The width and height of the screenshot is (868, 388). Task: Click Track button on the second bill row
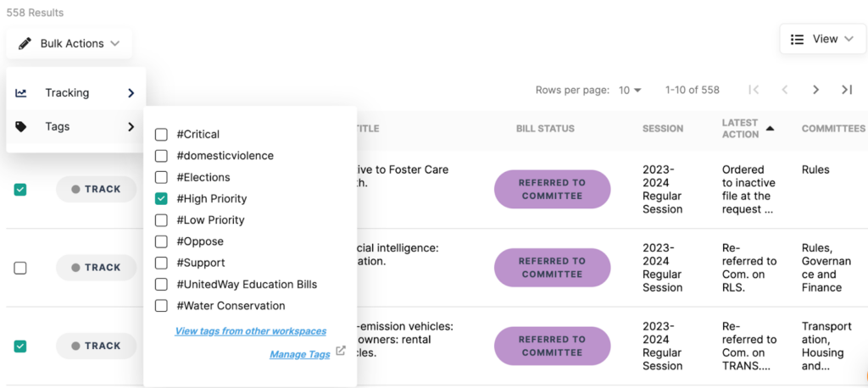click(x=96, y=268)
